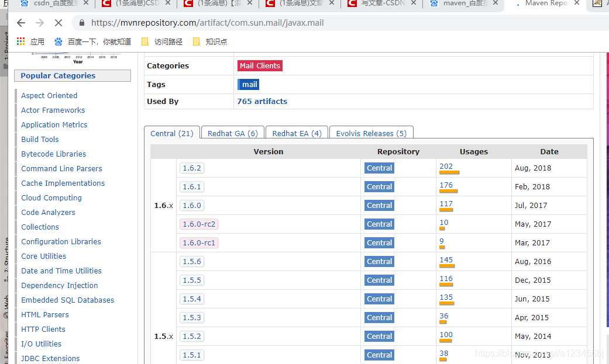
Task: Open version 1.6.0
Action: tap(192, 205)
